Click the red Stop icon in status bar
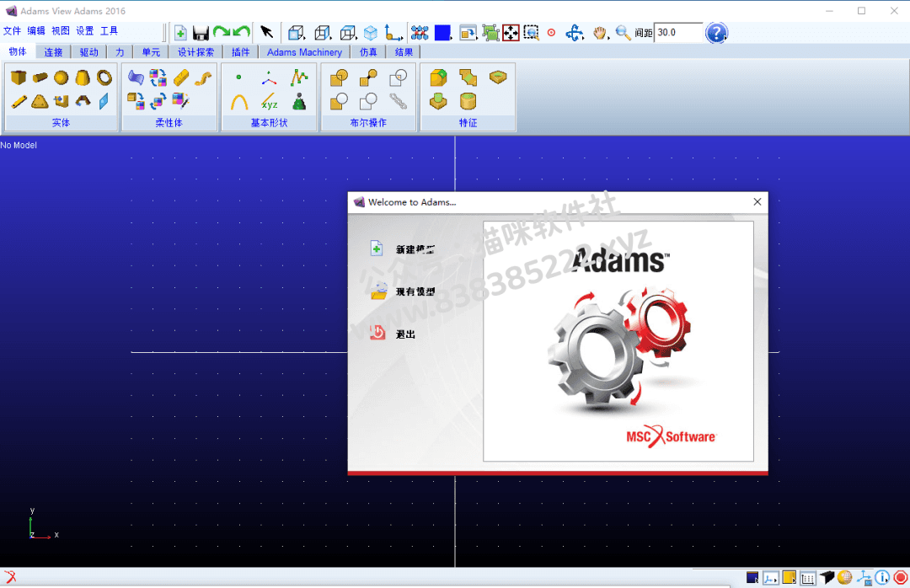910x588 pixels. pos(901,577)
